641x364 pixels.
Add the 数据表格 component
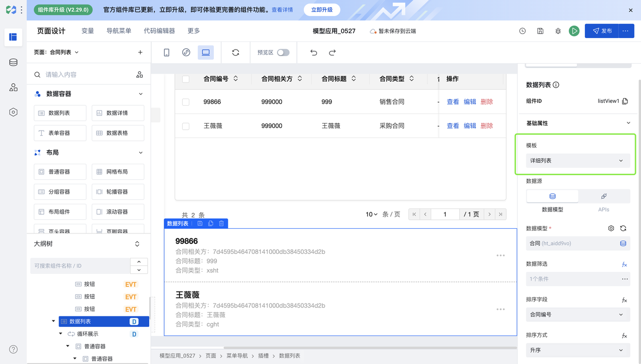click(118, 133)
